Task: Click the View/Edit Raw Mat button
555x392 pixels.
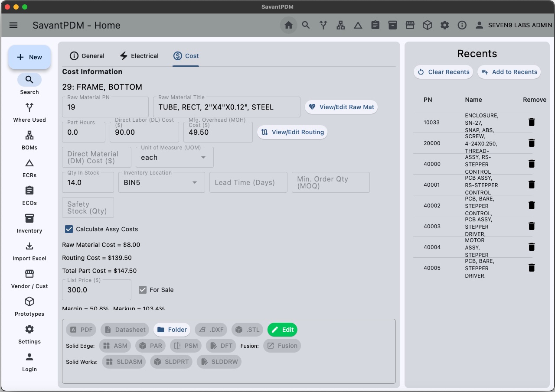Action: [341, 107]
